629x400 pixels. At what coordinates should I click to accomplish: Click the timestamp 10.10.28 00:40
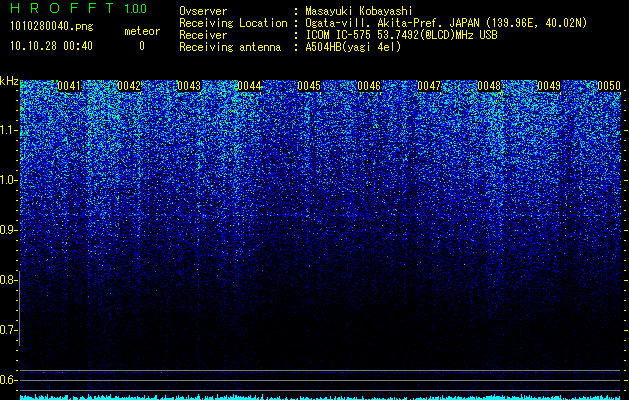(x=51, y=46)
